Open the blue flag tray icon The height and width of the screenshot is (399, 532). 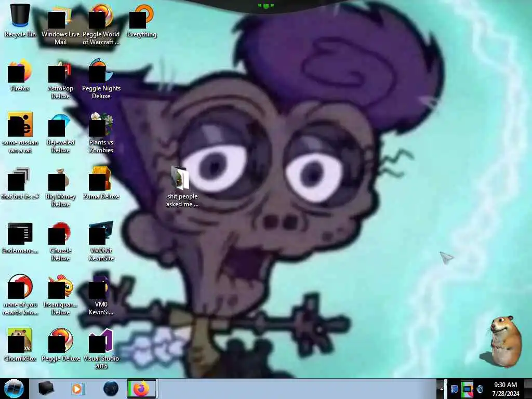tap(454, 389)
